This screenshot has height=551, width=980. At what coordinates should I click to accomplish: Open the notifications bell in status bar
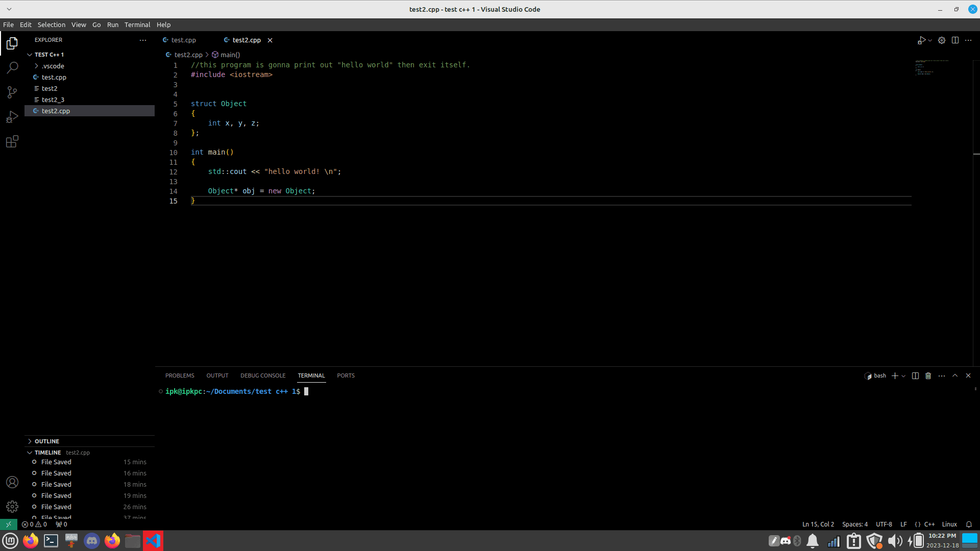pyautogui.click(x=969, y=524)
